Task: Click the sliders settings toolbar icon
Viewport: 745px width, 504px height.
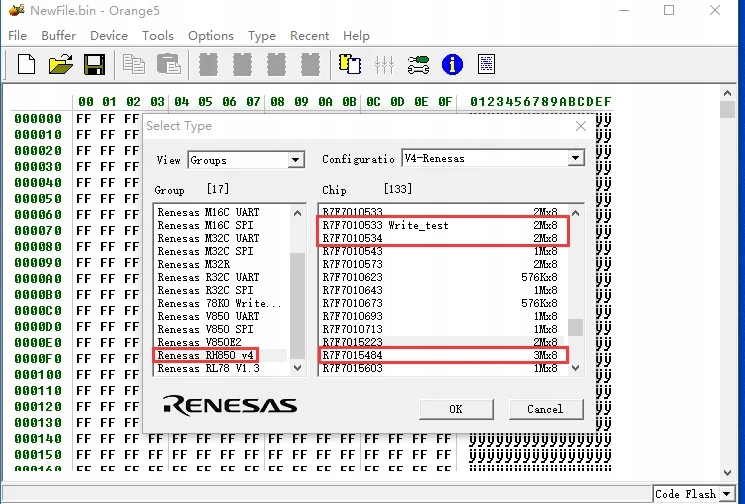Action: tap(384, 65)
